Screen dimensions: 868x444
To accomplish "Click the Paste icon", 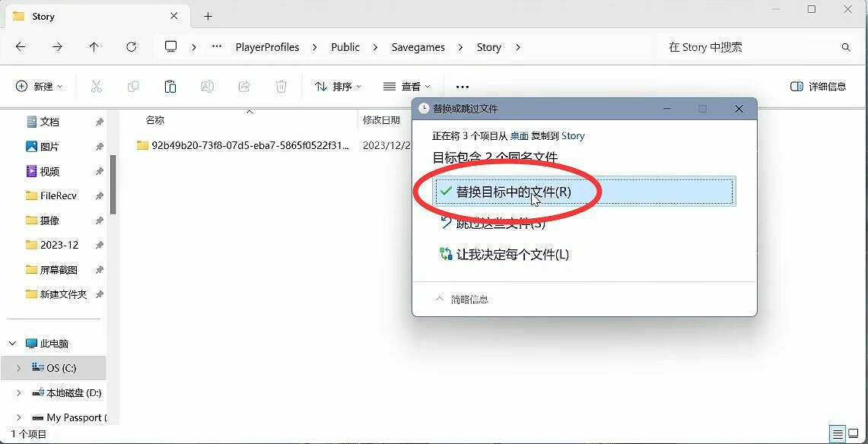I will [x=170, y=86].
